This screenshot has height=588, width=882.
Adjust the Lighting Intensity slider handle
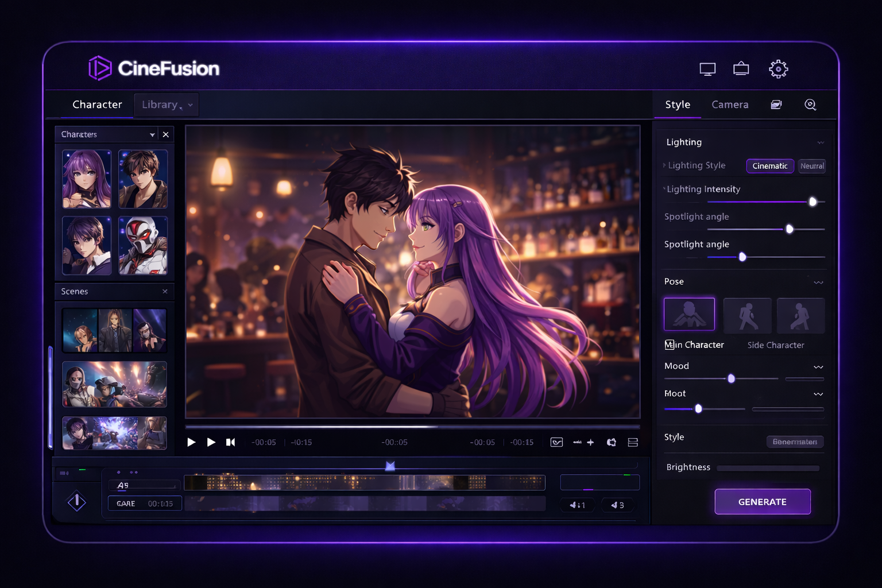coord(813,202)
